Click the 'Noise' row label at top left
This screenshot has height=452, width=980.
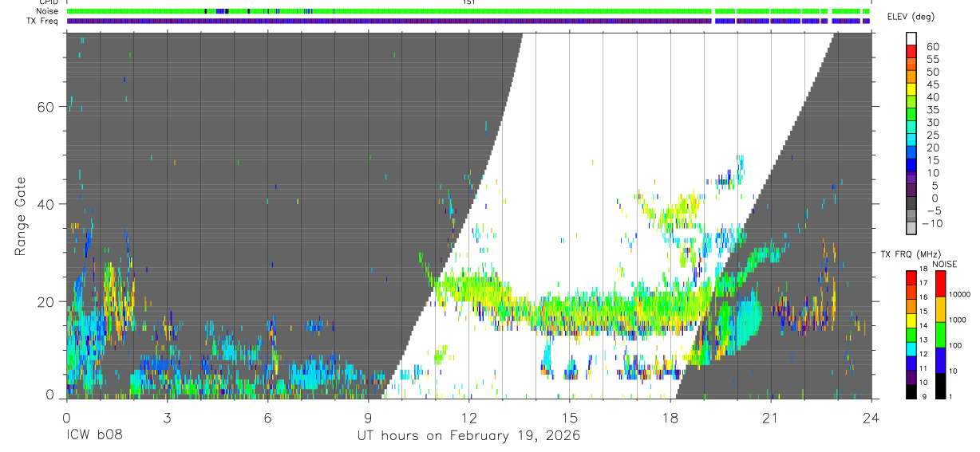(47, 11)
